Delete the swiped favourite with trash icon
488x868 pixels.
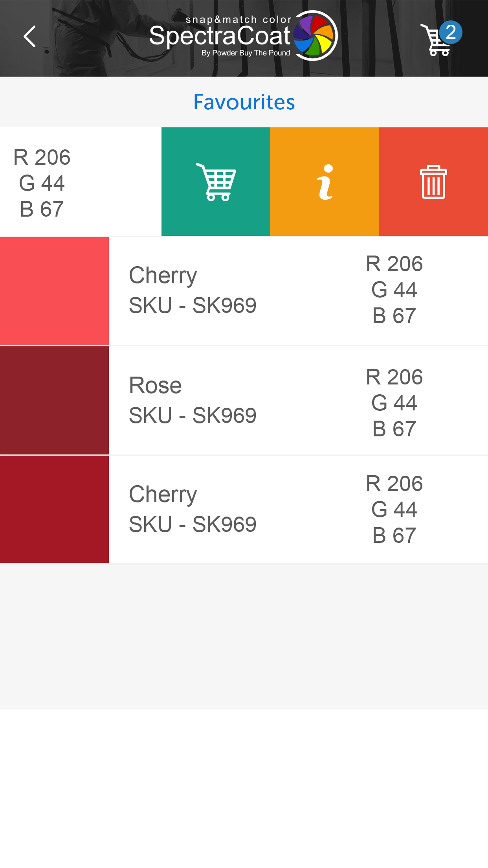point(433,182)
